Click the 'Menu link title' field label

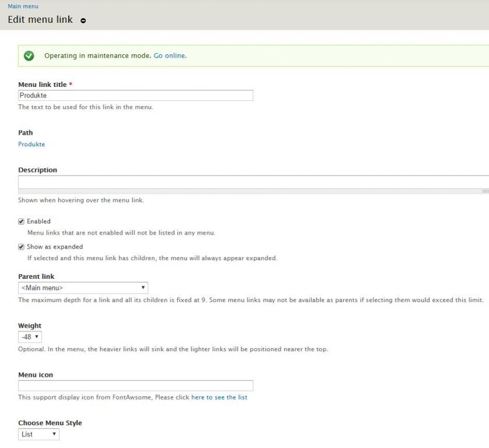pos(43,85)
